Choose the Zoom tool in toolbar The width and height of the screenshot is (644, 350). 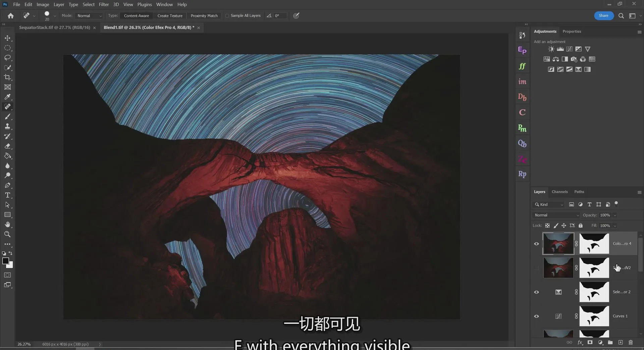tap(7, 234)
